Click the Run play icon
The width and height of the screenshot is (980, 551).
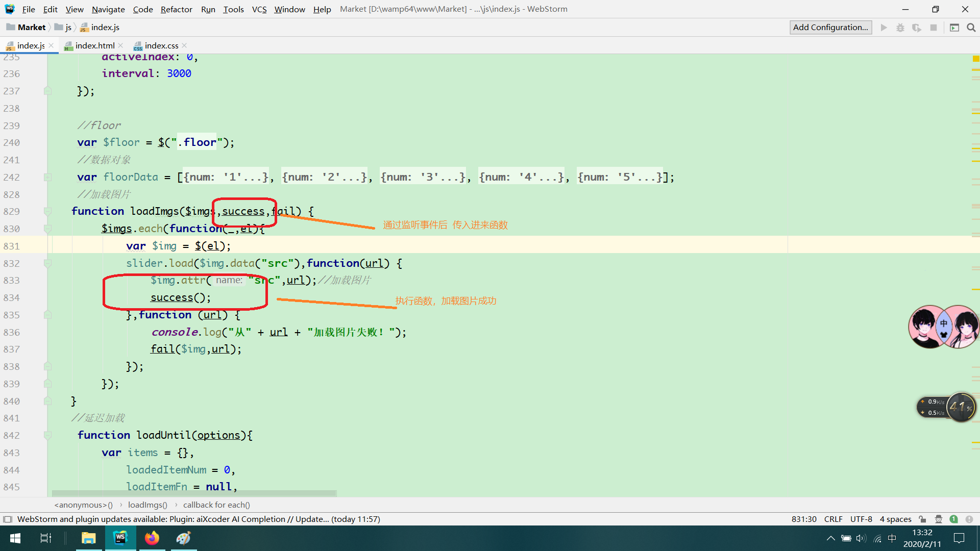[x=884, y=28]
